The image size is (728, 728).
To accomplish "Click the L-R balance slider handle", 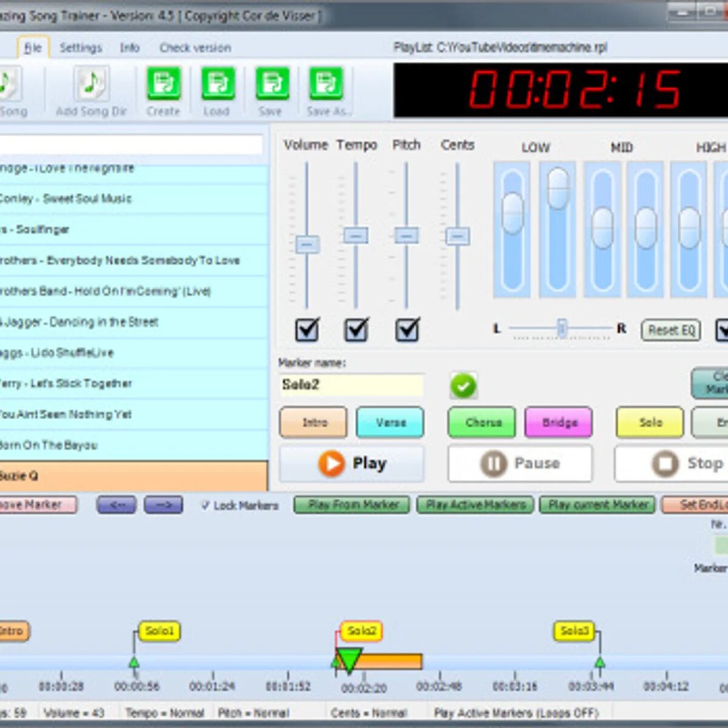I will click(x=562, y=328).
